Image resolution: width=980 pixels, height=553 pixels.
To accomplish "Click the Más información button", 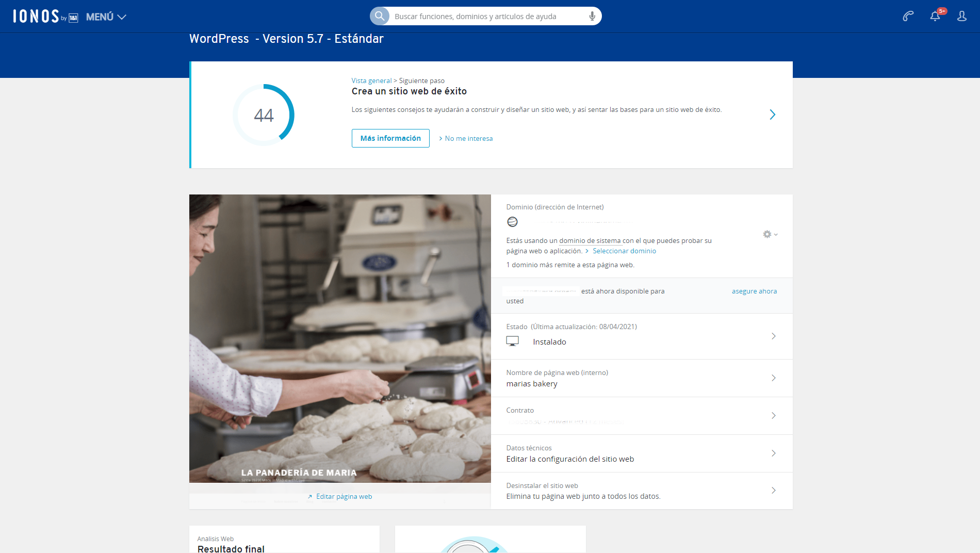I will [390, 138].
